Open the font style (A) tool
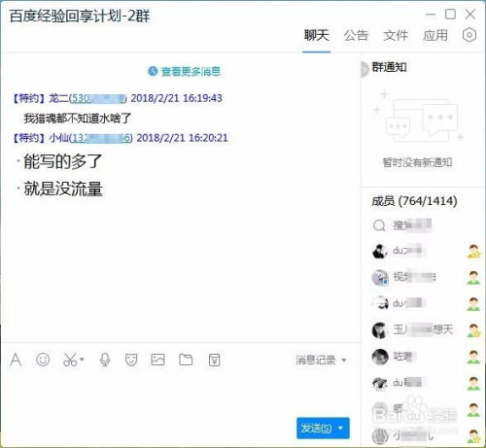 [x=16, y=360]
